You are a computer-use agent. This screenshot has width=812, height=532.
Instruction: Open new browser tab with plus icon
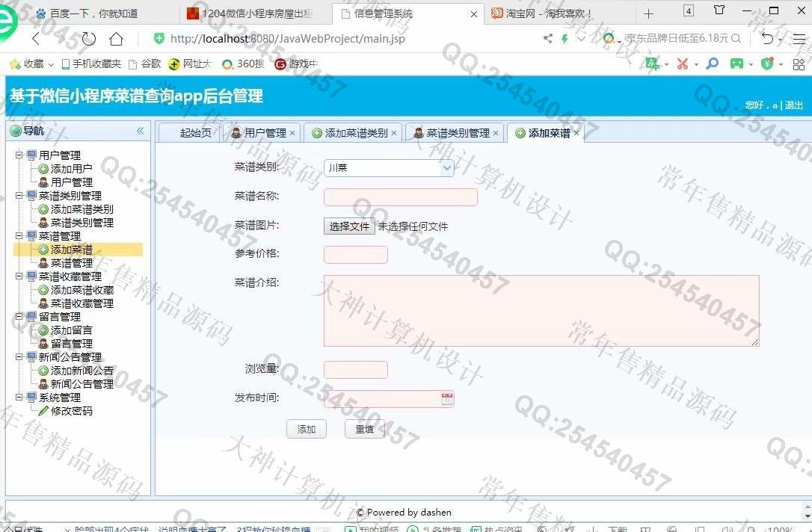648,13
